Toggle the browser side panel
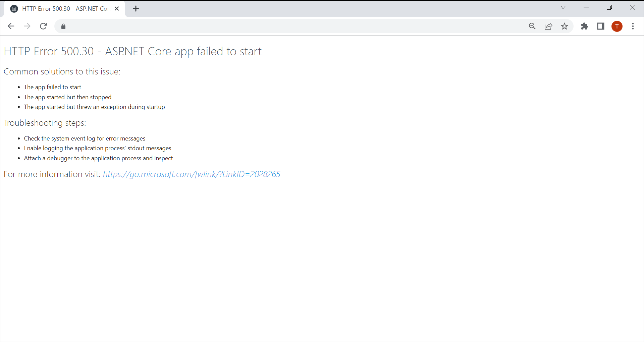Viewport: 644px width, 342px height. pos(601,26)
